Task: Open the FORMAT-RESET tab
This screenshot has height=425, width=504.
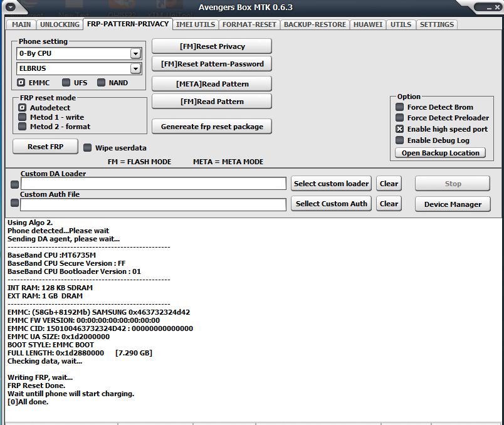Action: 249,24
